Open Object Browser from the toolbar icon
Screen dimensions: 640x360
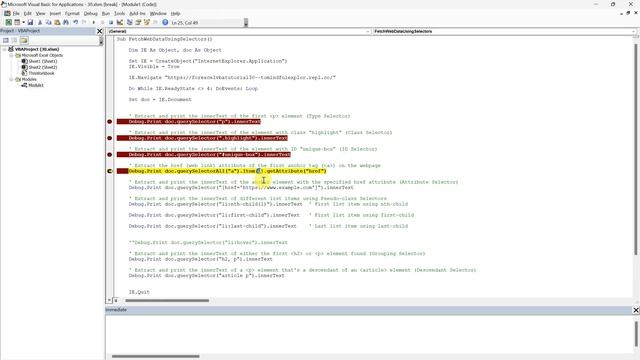tap(147, 22)
